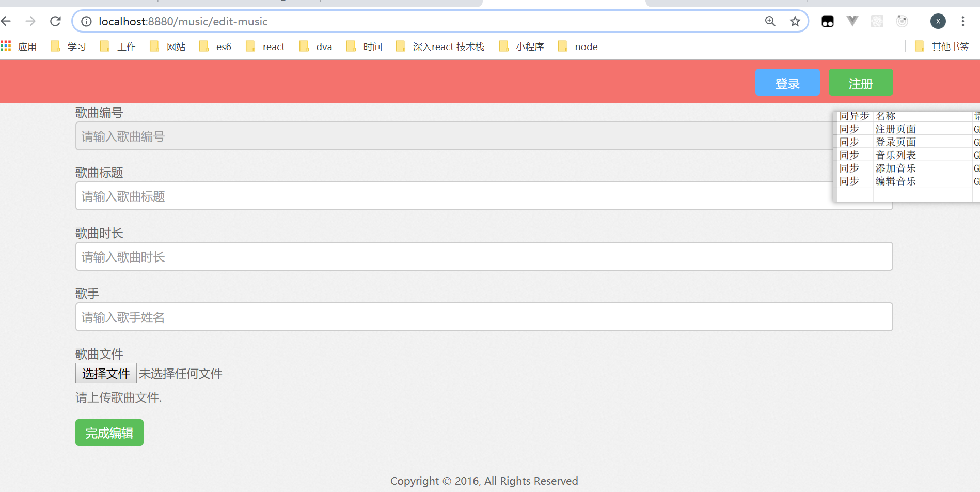Open the react bookmark folder
The height and width of the screenshot is (492, 980).
265,47
